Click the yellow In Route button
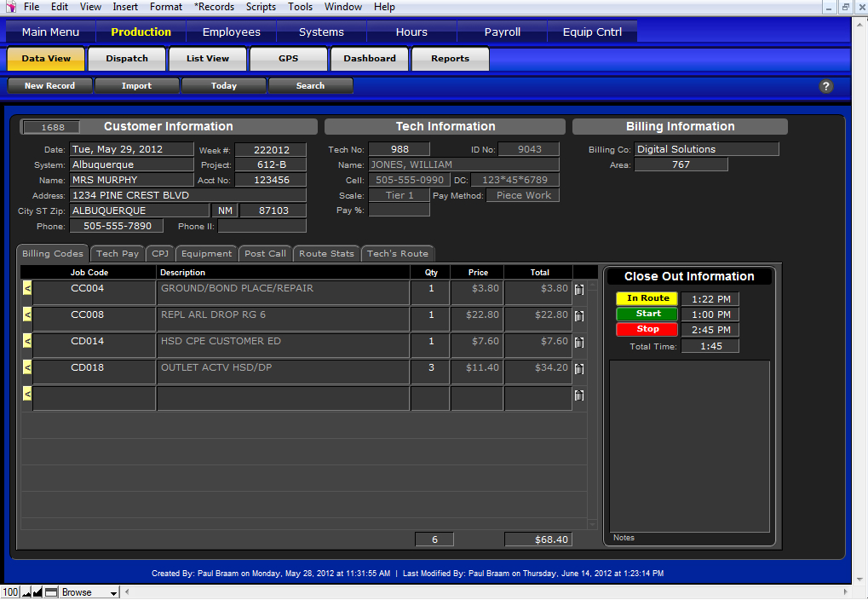Image resolution: width=868 pixels, height=600 pixels. [647, 298]
